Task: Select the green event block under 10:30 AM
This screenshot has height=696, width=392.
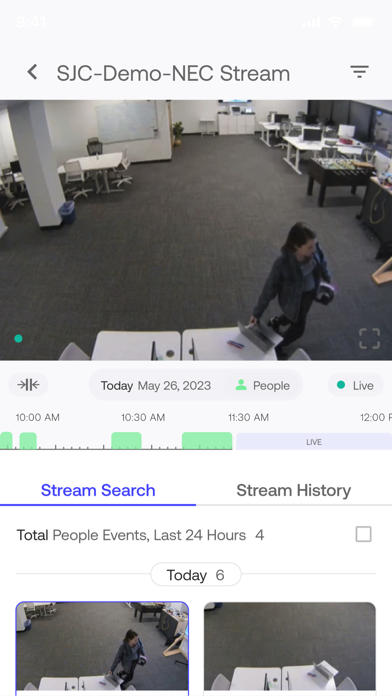Action: (126, 441)
